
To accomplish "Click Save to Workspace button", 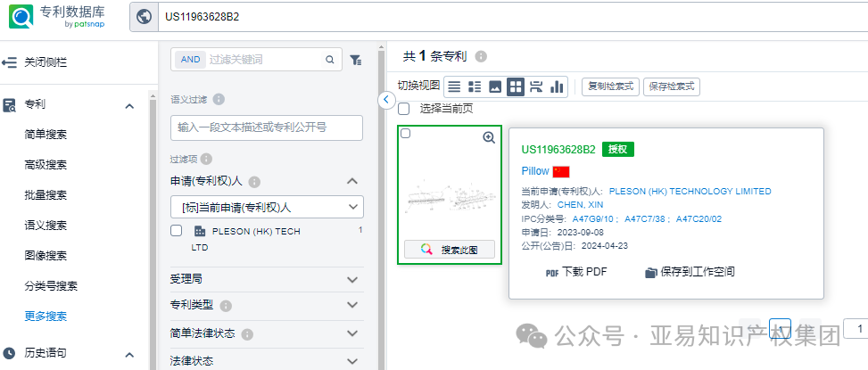I will pyautogui.click(x=690, y=272).
